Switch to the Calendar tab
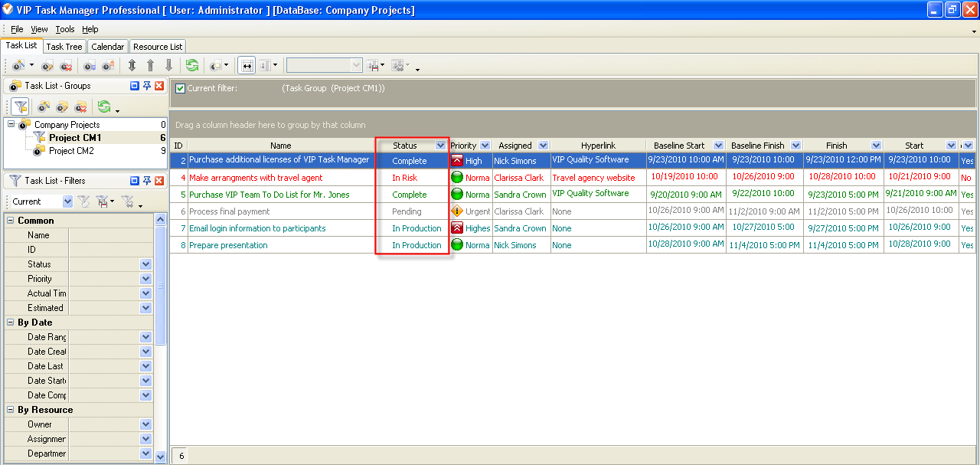The height and width of the screenshot is (465, 980). pyautogui.click(x=107, y=47)
